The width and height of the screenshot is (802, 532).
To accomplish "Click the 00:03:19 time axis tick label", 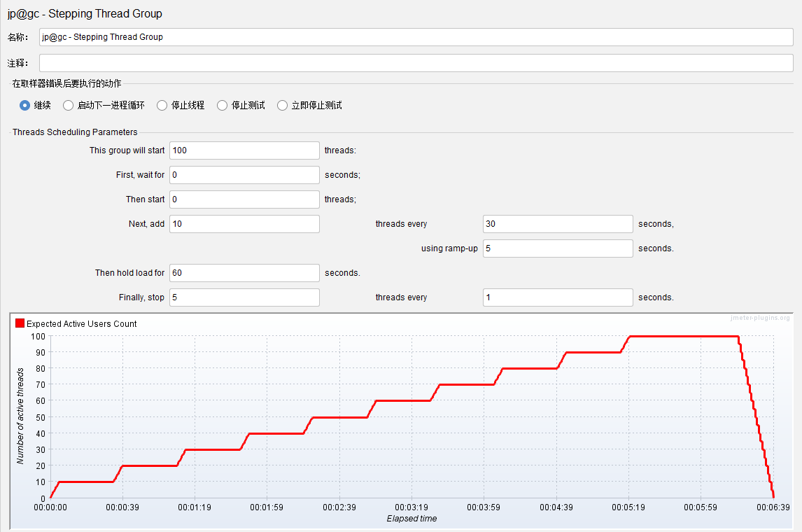I will [x=411, y=507].
